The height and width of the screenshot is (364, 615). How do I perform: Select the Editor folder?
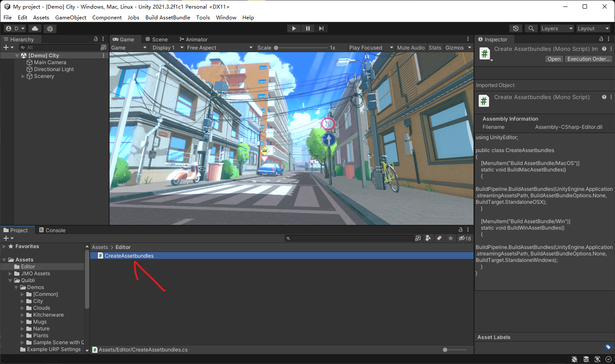28,267
